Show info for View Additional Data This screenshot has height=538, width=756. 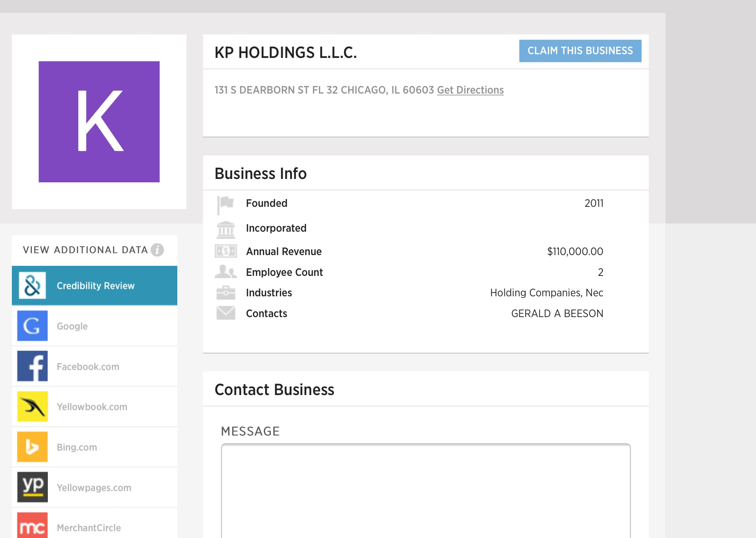pyautogui.click(x=157, y=250)
